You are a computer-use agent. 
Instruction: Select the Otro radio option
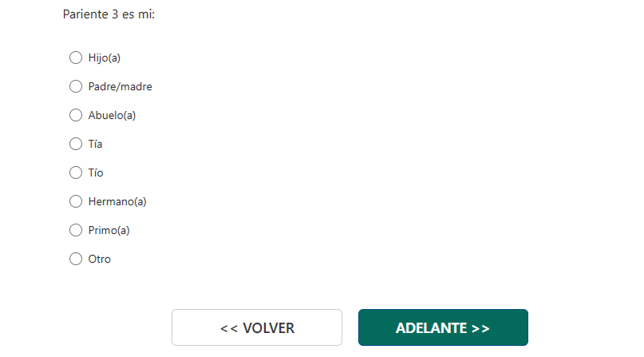coord(76,259)
